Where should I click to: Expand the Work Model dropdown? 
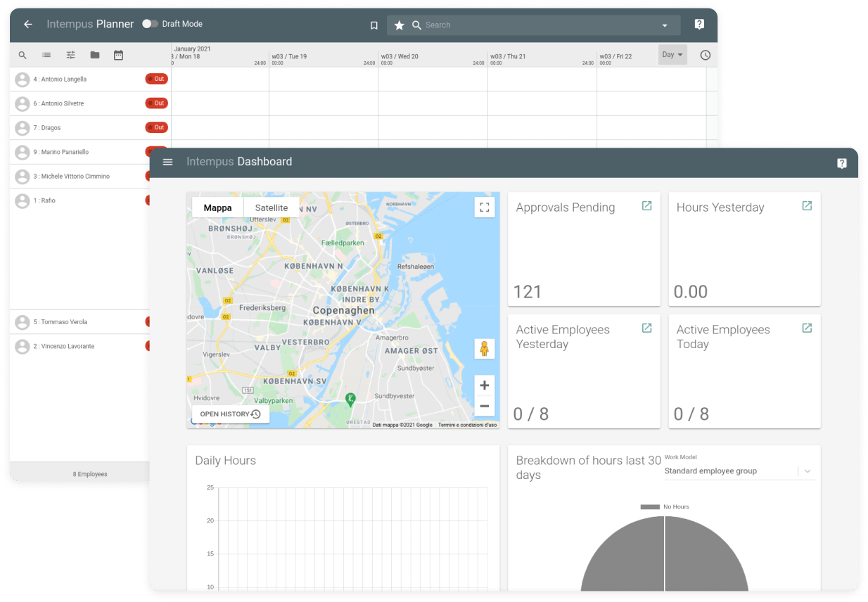tap(808, 471)
